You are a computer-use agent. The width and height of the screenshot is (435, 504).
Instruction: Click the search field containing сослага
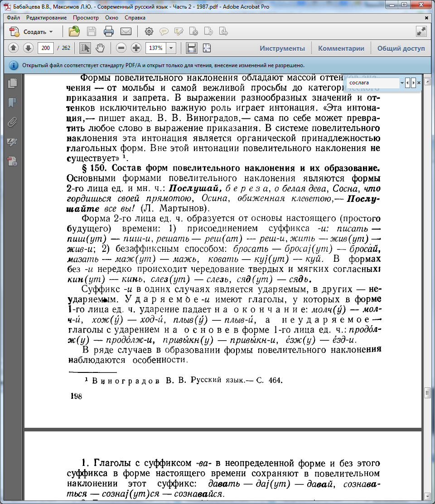coord(373,83)
